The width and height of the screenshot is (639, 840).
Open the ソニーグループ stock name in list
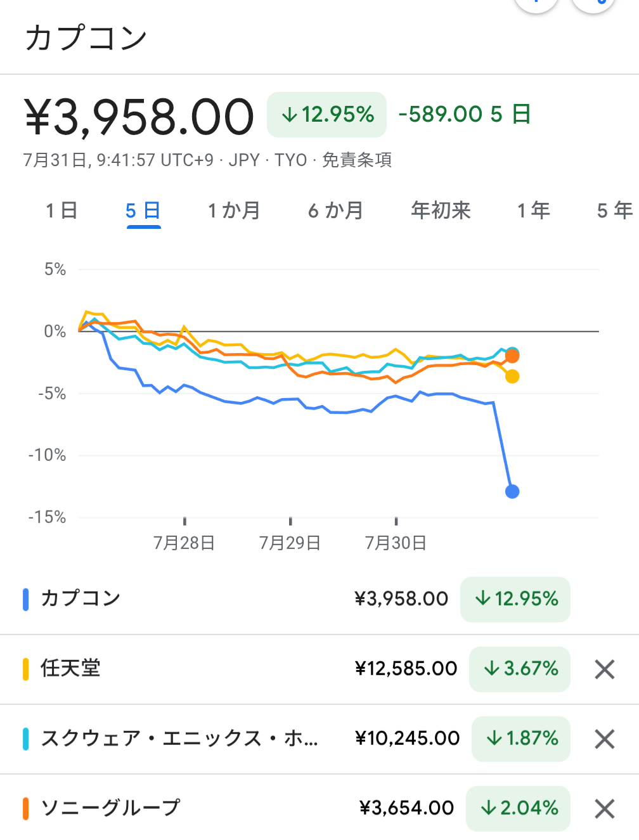tap(110, 808)
